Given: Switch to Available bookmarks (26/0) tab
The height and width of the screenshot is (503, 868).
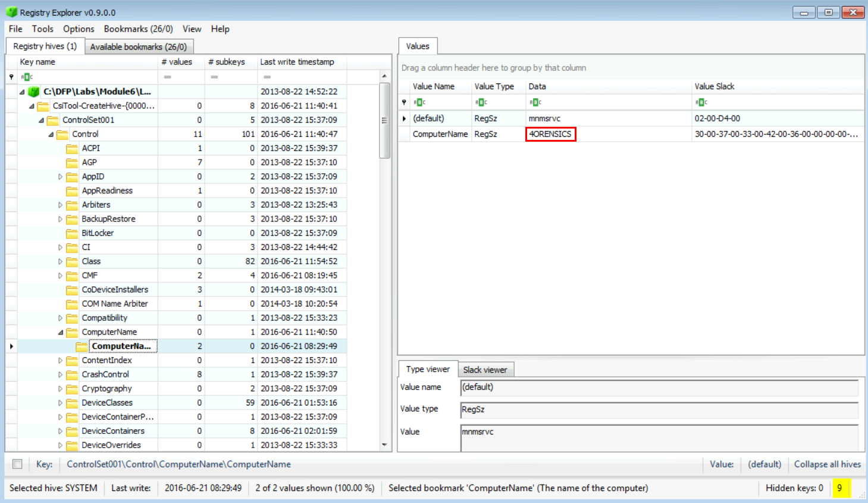Looking at the screenshot, I should tap(139, 46).
